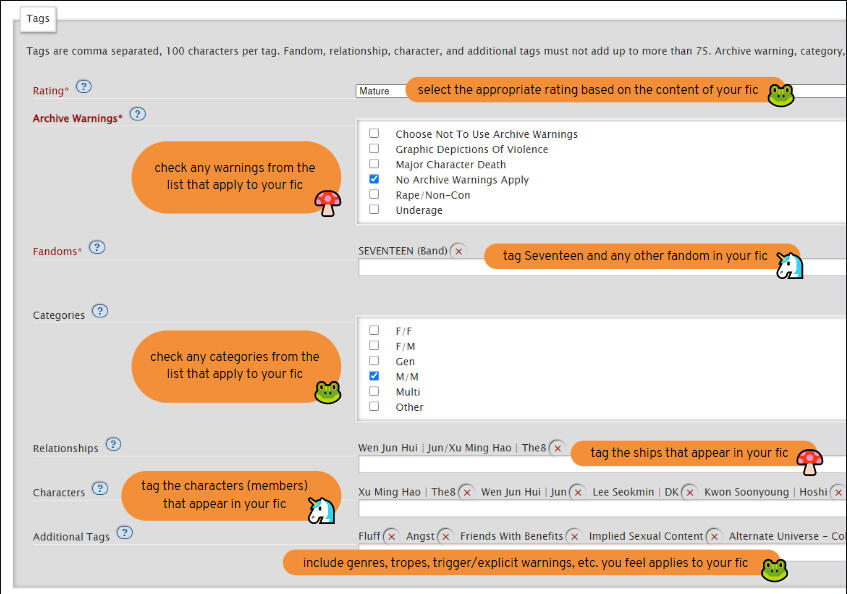The image size is (847, 594).
Task: Open the Rating help question mark icon
Action: 84,87
